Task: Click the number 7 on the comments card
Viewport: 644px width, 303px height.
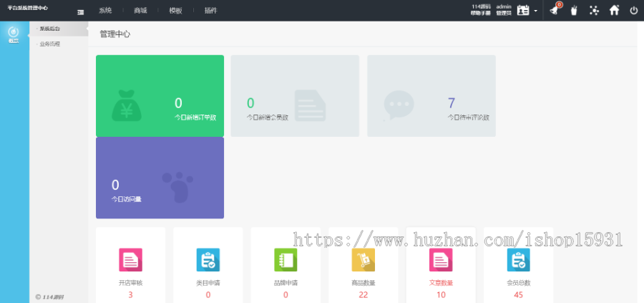Action: (x=452, y=103)
